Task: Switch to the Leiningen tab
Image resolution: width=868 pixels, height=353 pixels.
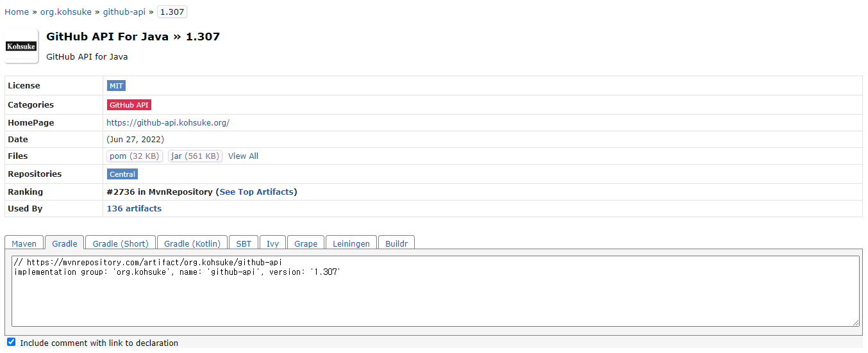Action: pyautogui.click(x=351, y=243)
